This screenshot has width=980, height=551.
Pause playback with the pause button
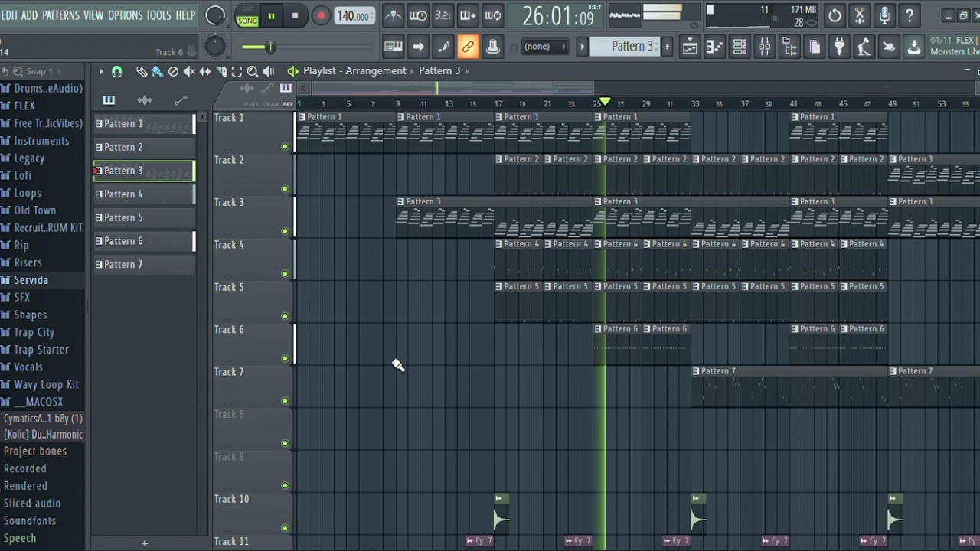(x=271, y=15)
